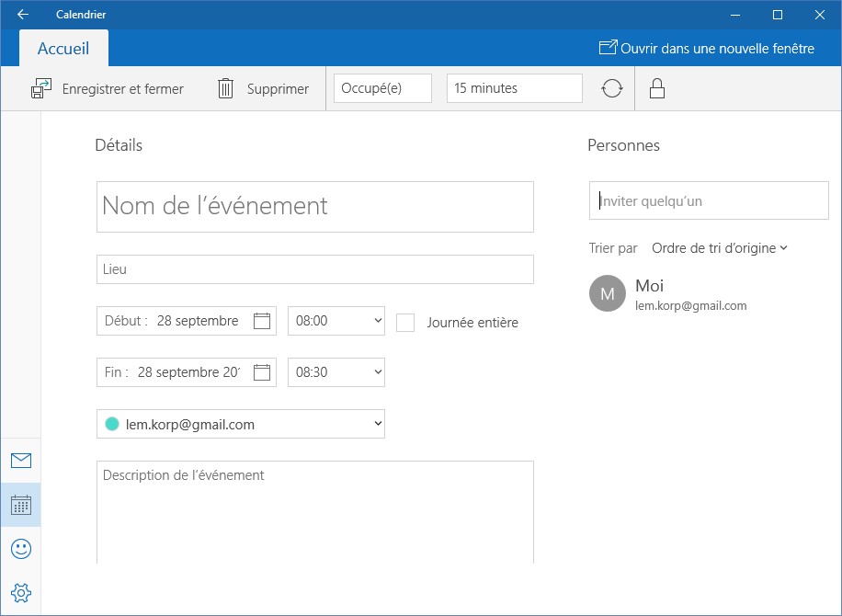Screen dimensions: 842x616
Task: Click the Supprimer button
Action: pyautogui.click(x=263, y=89)
